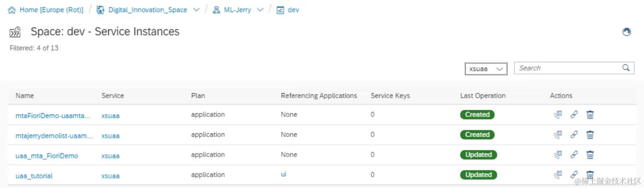Image resolution: width=644 pixels, height=188 pixels.
Task: Click the link icon for mtaFioriDemo-uaamta row
Action: click(574, 114)
